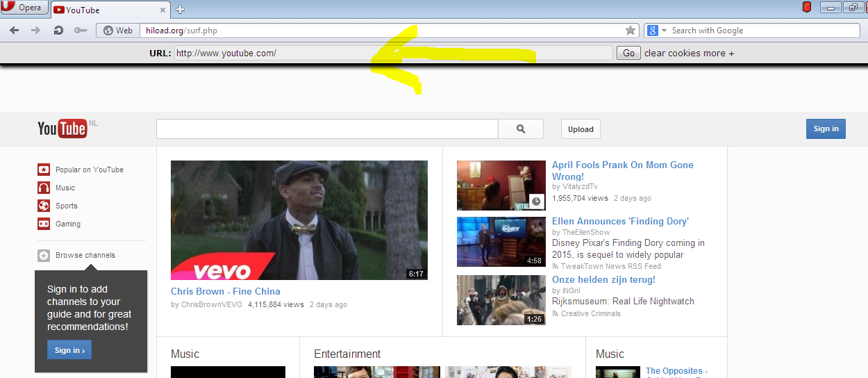This screenshot has height=378, width=868.
Task: Open the Opera menu button
Action: point(24,8)
